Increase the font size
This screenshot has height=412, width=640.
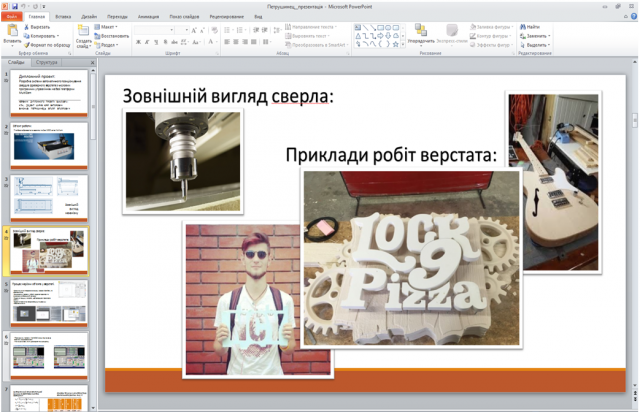(194, 30)
